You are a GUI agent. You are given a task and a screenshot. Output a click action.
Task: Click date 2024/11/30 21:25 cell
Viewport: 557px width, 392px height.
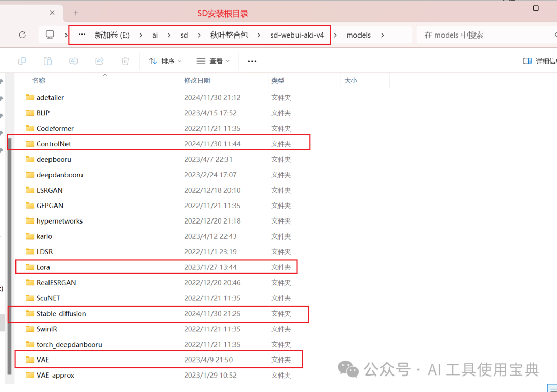[x=212, y=314]
